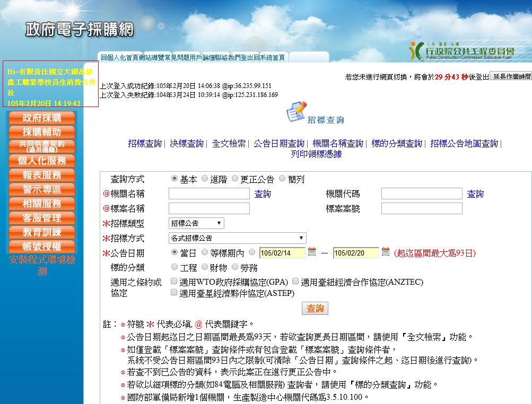Click the 政府電子採購網 site title logo
The height and width of the screenshot is (404, 532).
click(x=80, y=30)
